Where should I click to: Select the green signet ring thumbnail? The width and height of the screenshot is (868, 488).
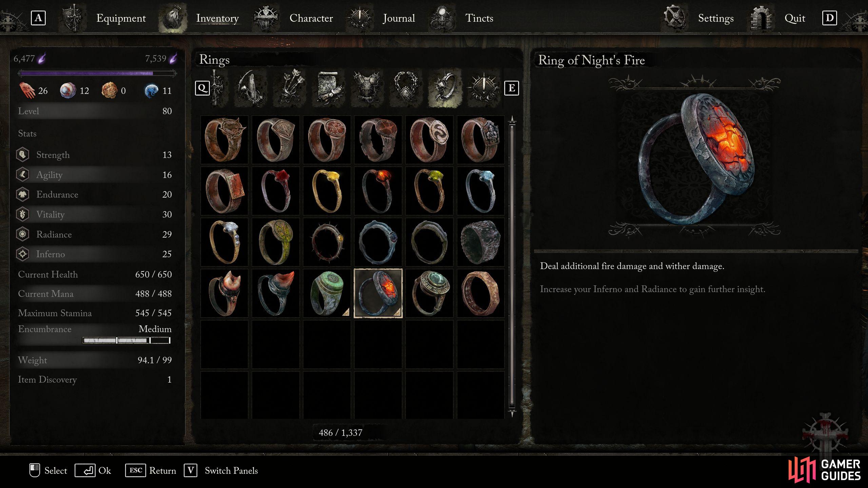tap(327, 293)
